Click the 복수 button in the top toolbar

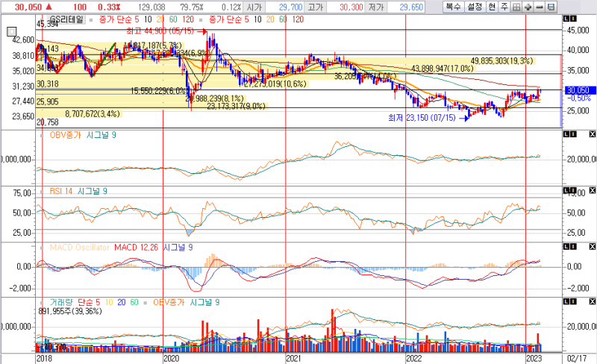(x=453, y=7)
